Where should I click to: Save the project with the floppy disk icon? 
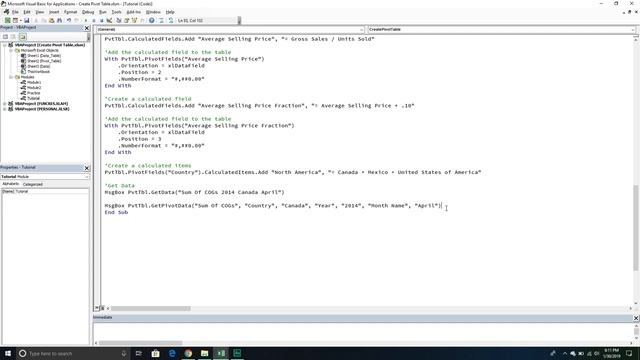coord(27,20)
